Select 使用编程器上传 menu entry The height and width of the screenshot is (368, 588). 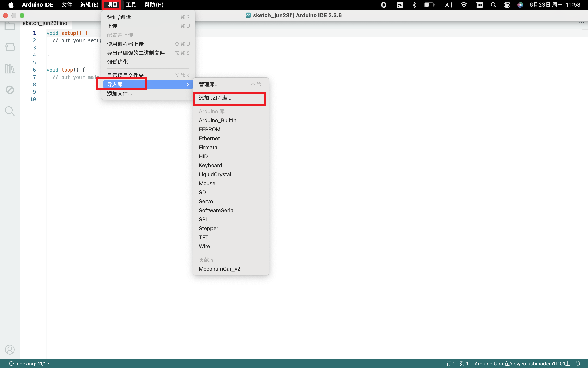pos(148,44)
